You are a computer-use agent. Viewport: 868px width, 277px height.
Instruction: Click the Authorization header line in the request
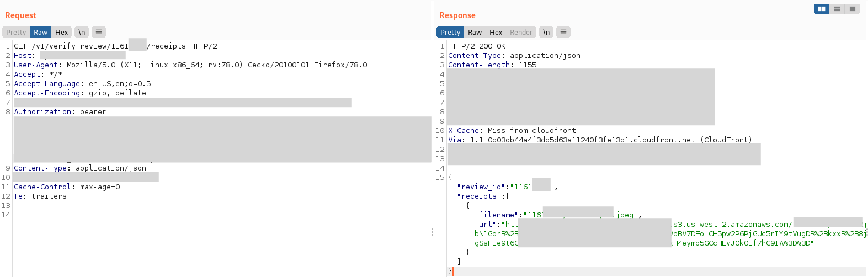tap(60, 112)
